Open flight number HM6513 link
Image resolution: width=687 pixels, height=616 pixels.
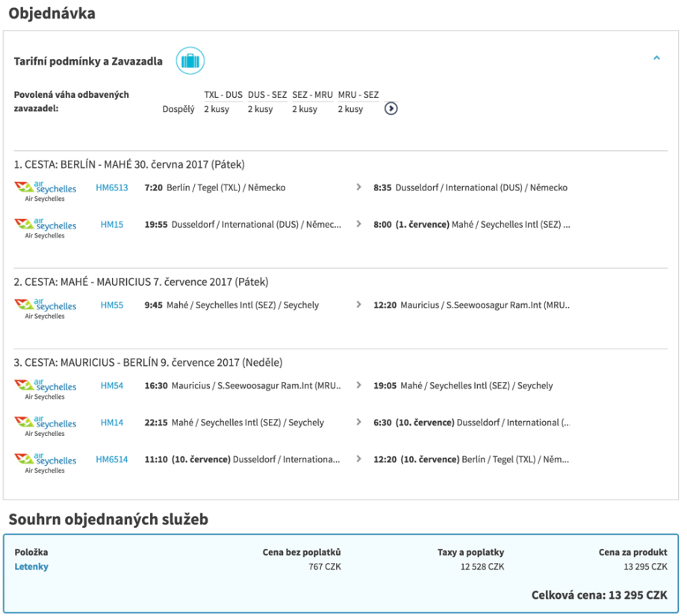112,188
